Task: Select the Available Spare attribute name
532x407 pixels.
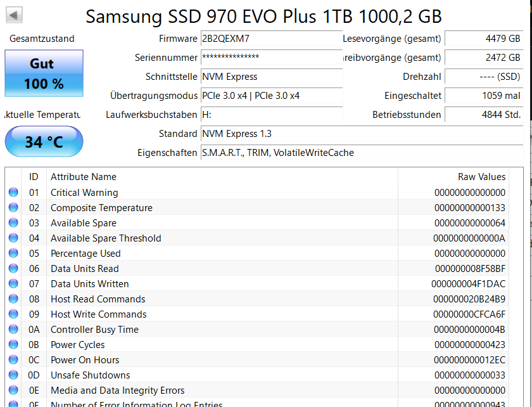Action: point(84,223)
